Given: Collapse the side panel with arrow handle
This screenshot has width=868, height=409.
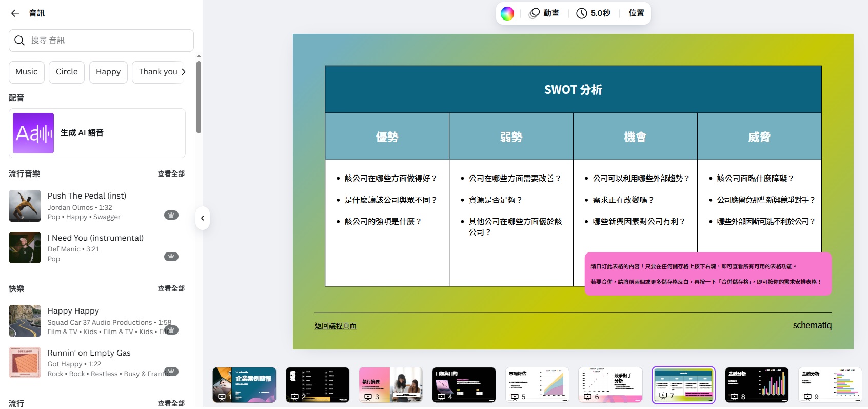Looking at the screenshot, I should click(x=203, y=218).
